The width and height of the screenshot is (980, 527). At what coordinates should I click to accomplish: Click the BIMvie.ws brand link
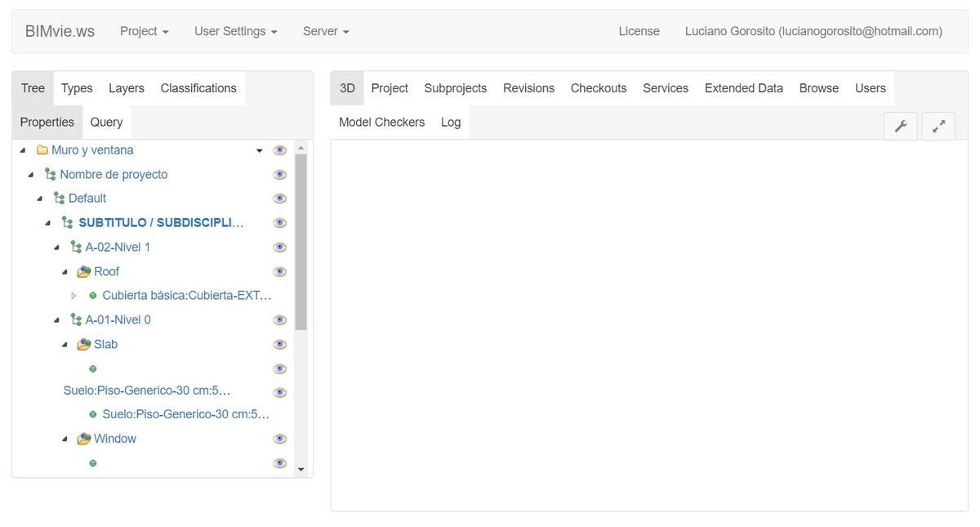point(60,31)
